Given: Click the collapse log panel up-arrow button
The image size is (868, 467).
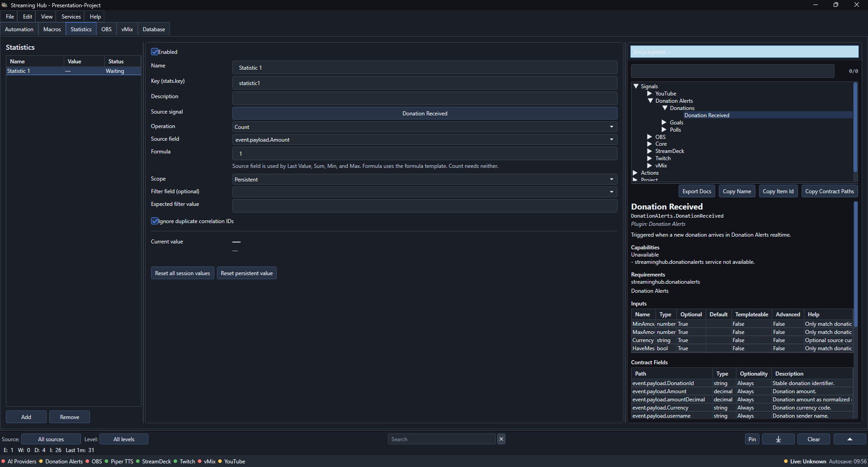Looking at the screenshot, I should pyautogui.click(x=849, y=439).
